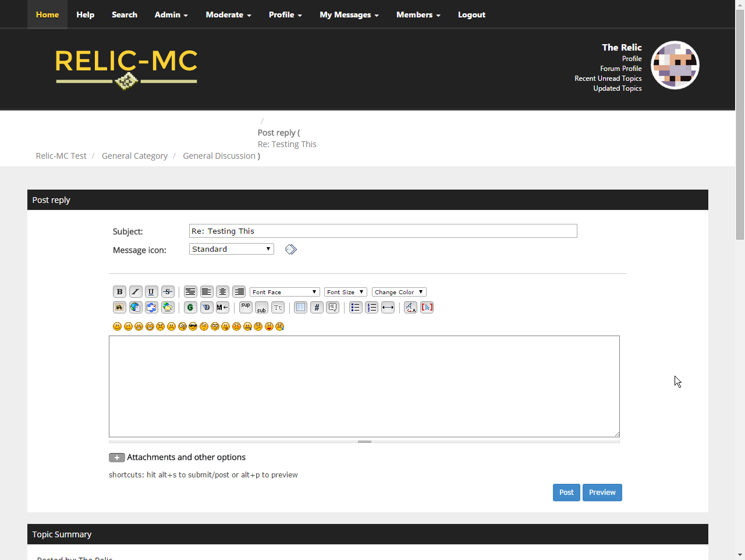745x560 pixels.
Task: Insert subscript text tag
Action: point(262,308)
